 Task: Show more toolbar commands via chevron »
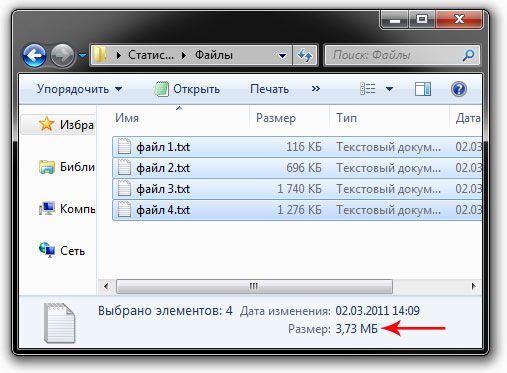316,89
